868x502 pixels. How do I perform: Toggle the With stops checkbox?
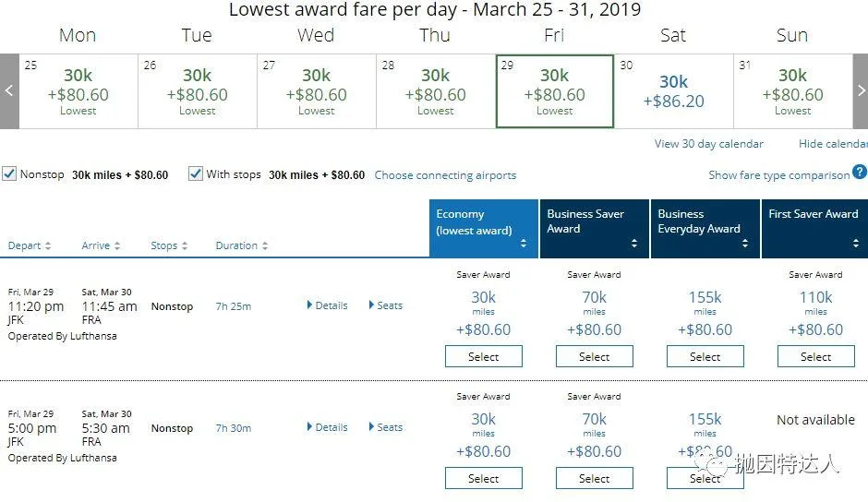(x=196, y=173)
